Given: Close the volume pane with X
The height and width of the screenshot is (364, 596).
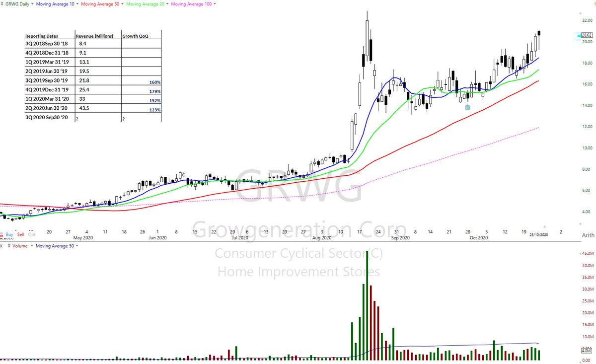Looking at the screenshot, I should pos(1,246).
